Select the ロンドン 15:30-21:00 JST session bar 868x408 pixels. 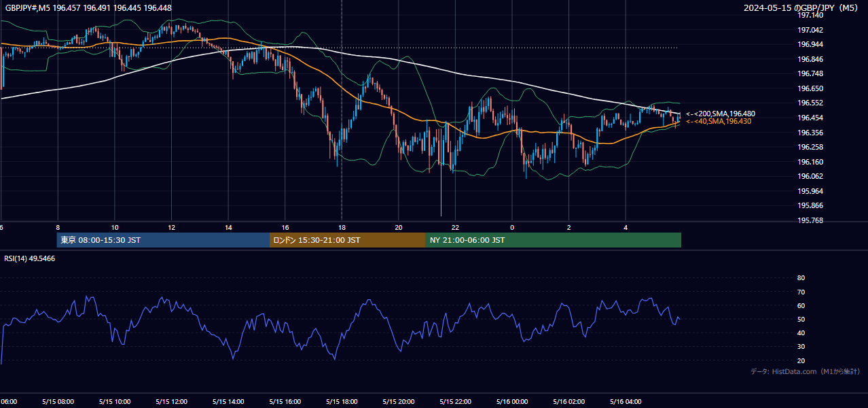click(x=348, y=240)
